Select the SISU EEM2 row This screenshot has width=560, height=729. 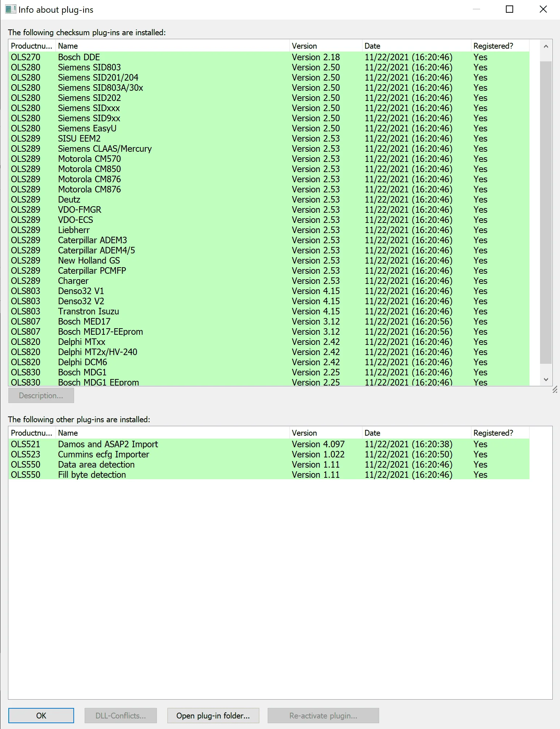[x=269, y=138]
